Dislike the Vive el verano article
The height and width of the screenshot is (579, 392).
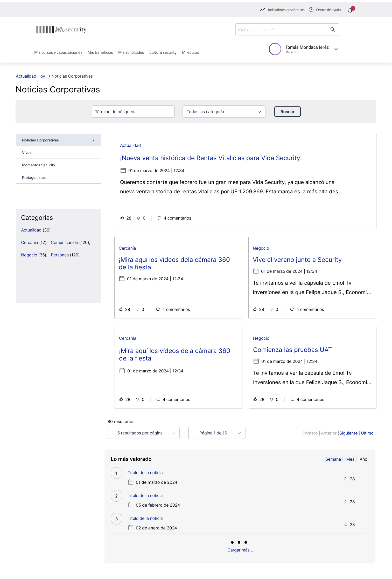271,309
